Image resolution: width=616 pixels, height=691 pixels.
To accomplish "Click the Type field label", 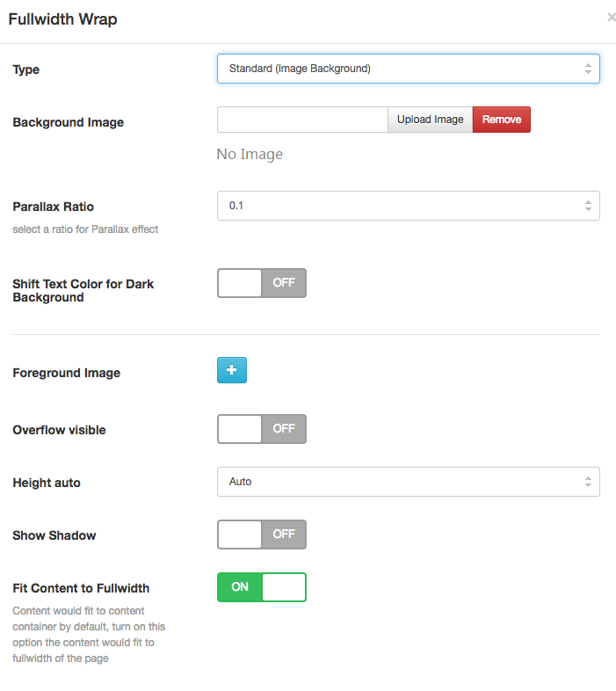I will [x=26, y=69].
